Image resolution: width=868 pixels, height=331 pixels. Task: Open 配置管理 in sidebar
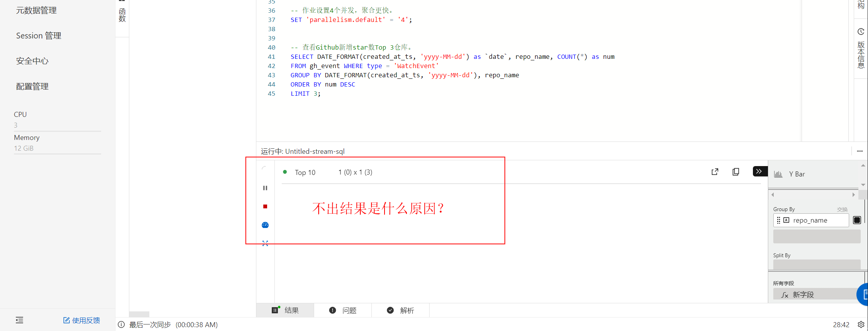point(32,86)
